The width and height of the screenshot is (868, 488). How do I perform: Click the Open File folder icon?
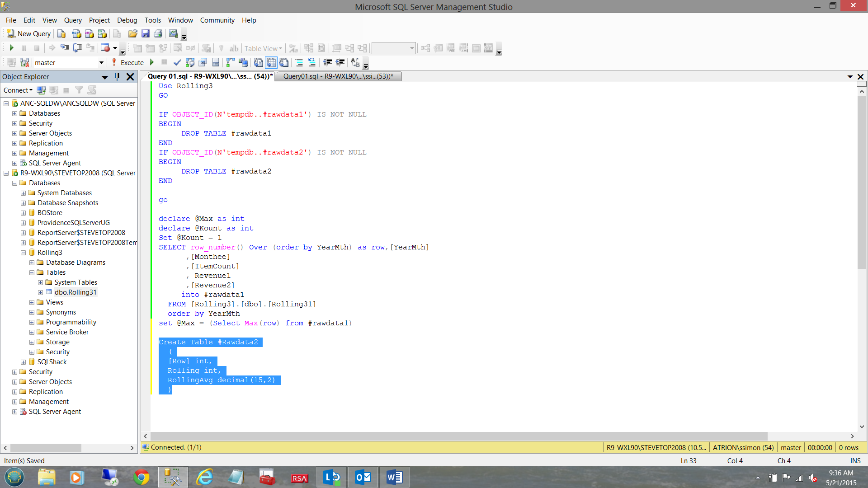(132, 34)
